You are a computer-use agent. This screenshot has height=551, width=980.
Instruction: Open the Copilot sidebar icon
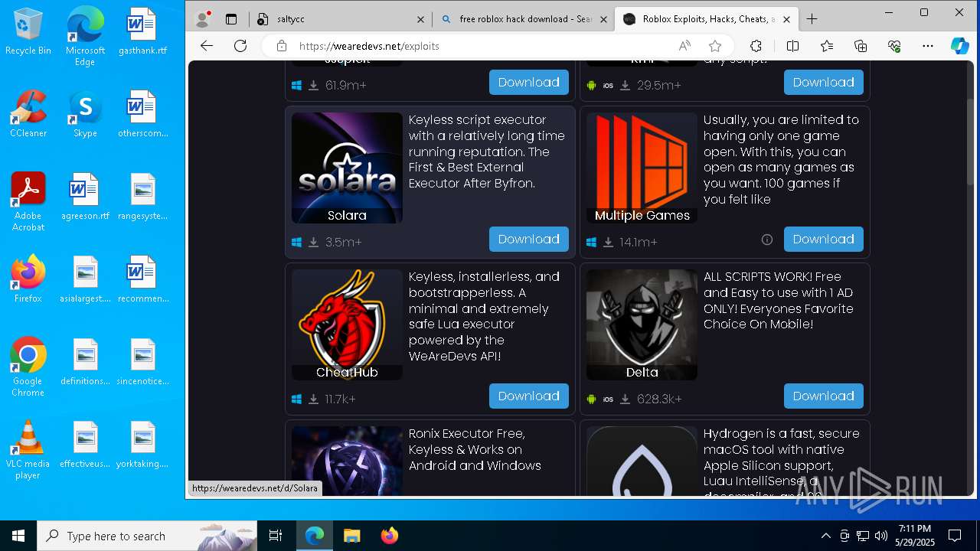pyautogui.click(x=960, y=46)
